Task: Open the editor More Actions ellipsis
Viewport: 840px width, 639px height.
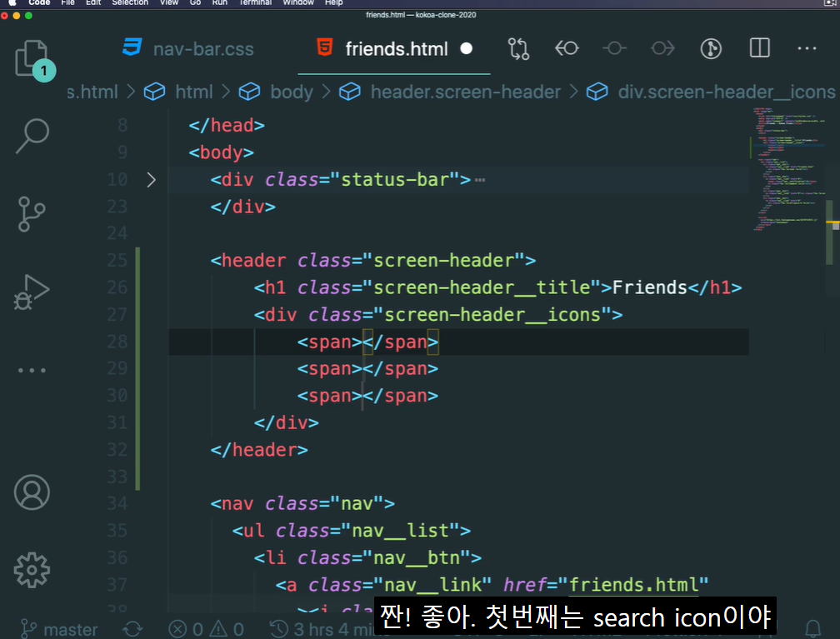Action: pos(807,48)
